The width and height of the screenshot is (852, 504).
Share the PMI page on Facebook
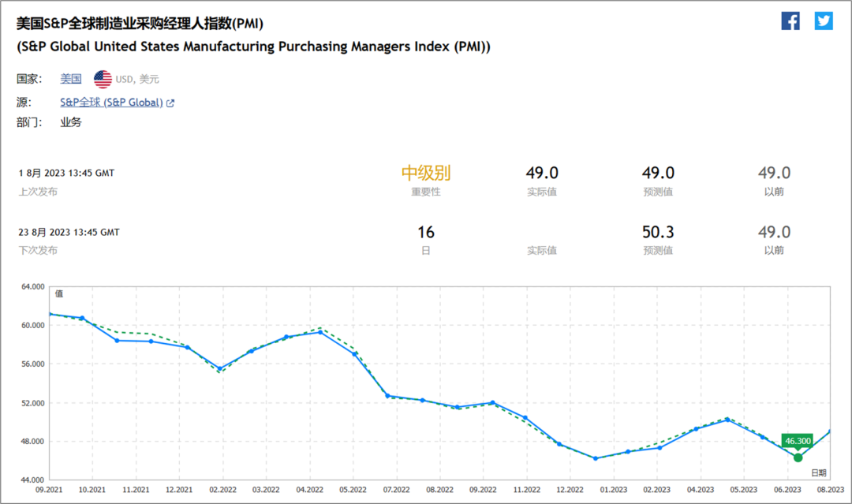790,21
